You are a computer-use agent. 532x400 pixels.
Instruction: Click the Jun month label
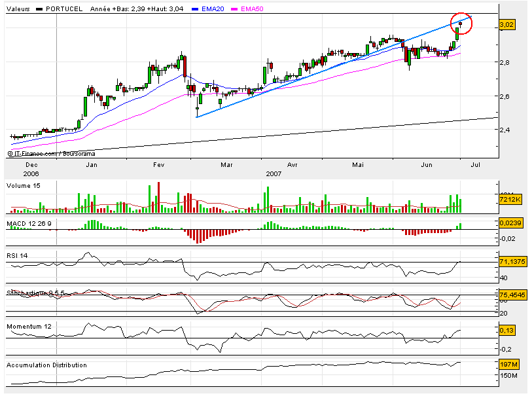(427, 165)
